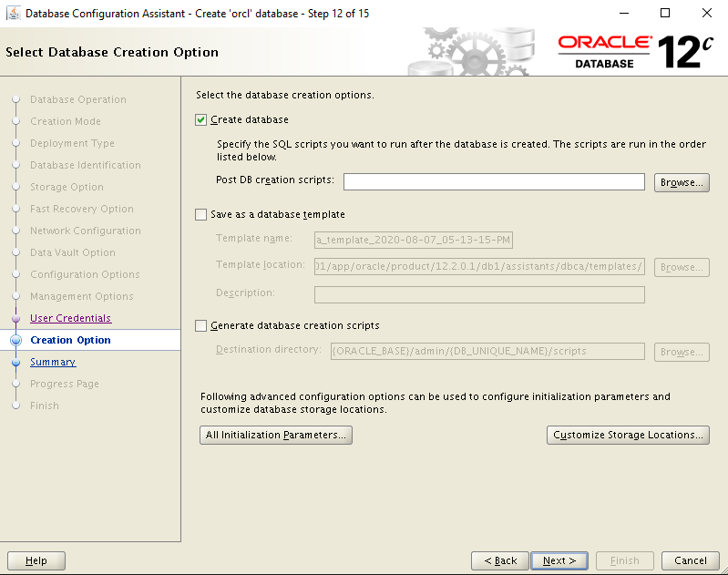The height and width of the screenshot is (575, 728).
Task: Open All Initialization Parameters dialog
Action: coord(276,436)
